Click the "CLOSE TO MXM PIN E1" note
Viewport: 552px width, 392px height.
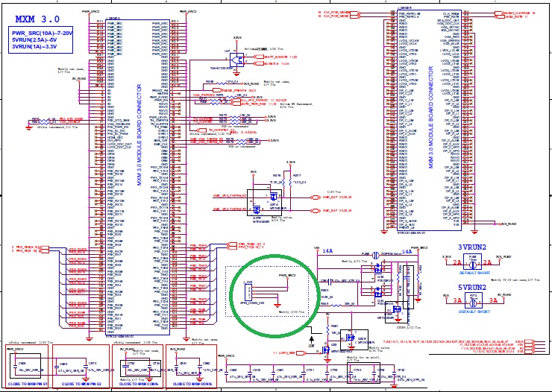click(x=28, y=384)
